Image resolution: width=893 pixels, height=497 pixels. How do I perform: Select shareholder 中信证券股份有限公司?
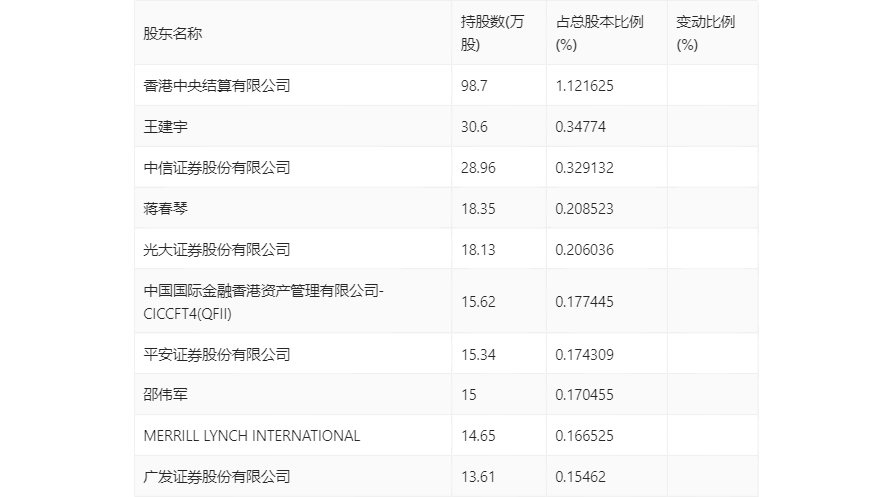click(x=217, y=167)
